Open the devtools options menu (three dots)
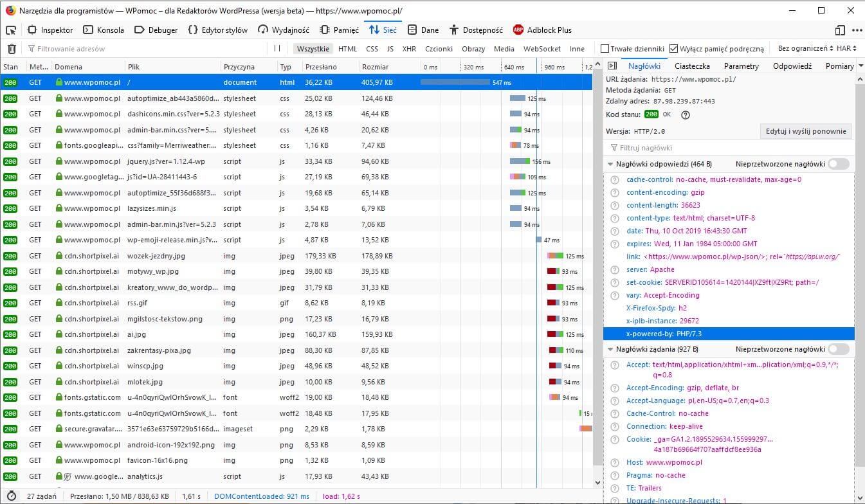This screenshot has height=504, width=865. pos(857,30)
